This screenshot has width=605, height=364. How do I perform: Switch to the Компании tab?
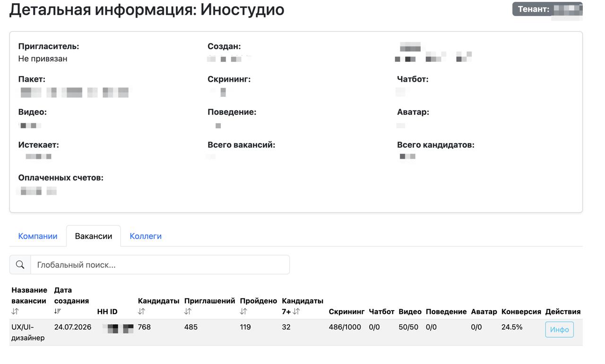(38, 236)
